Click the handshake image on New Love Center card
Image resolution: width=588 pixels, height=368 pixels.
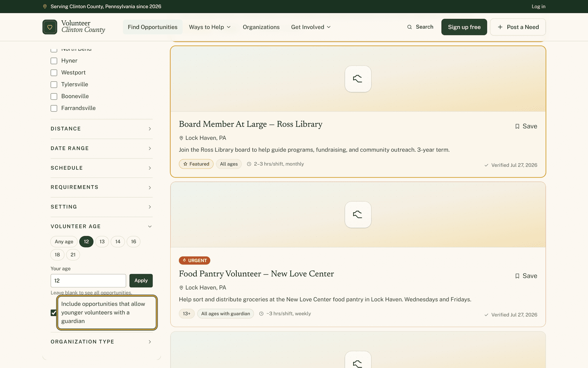point(358,215)
